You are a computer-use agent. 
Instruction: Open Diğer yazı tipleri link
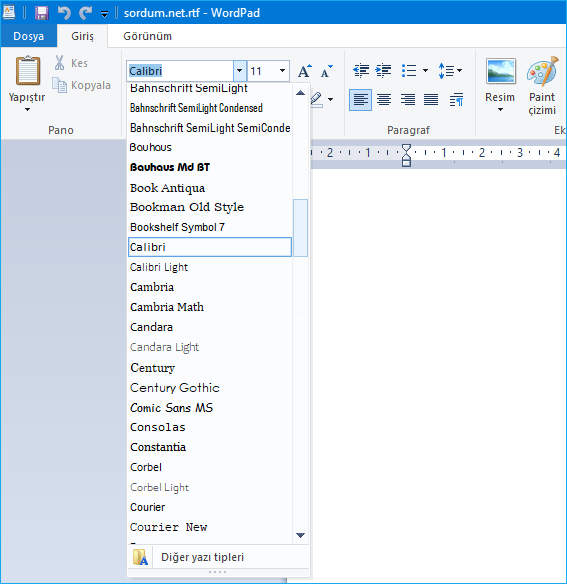218,557
